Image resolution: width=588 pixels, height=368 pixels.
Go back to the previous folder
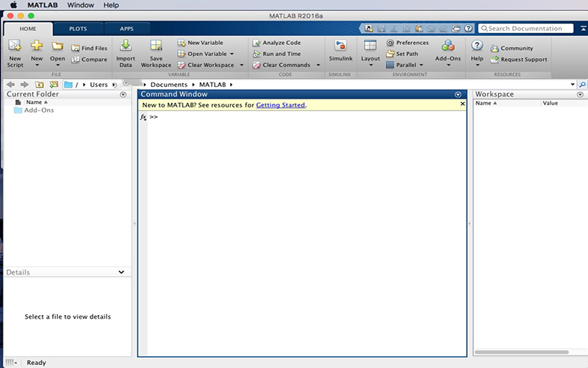pos(11,85)
